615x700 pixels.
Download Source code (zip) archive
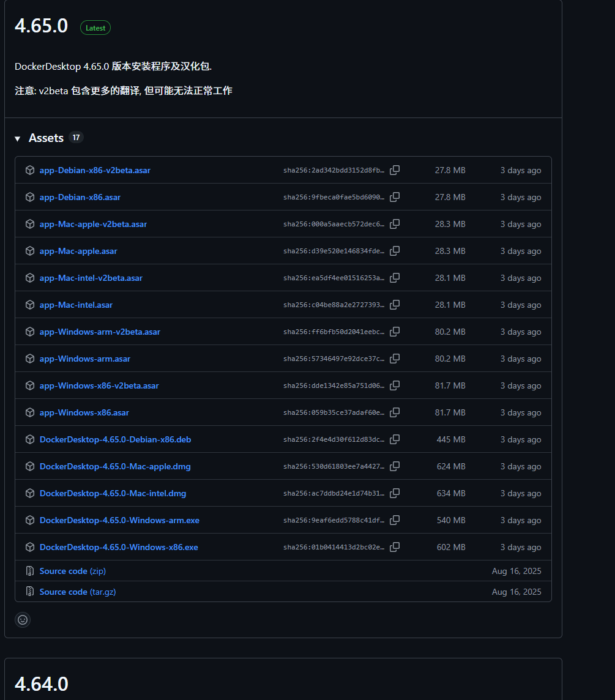[72, 571]
